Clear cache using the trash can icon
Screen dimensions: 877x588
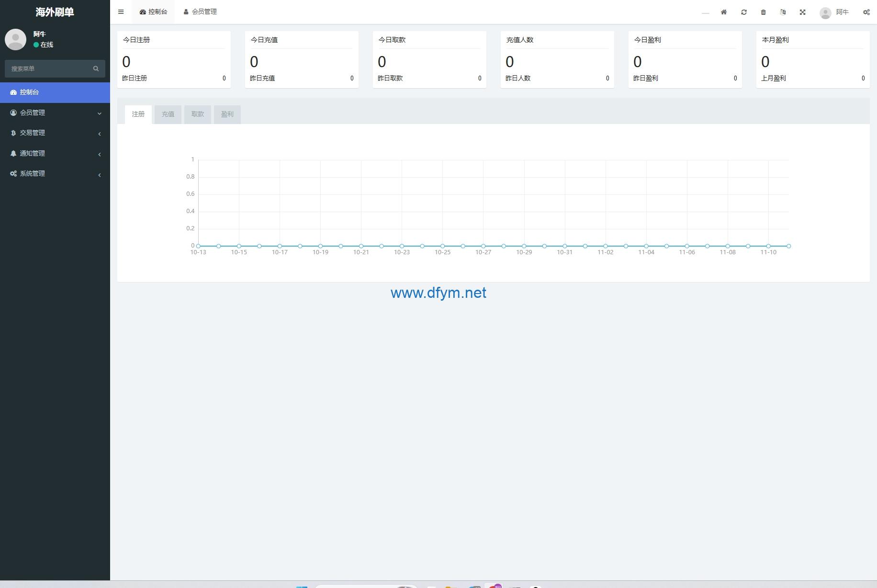coord(764,12)
